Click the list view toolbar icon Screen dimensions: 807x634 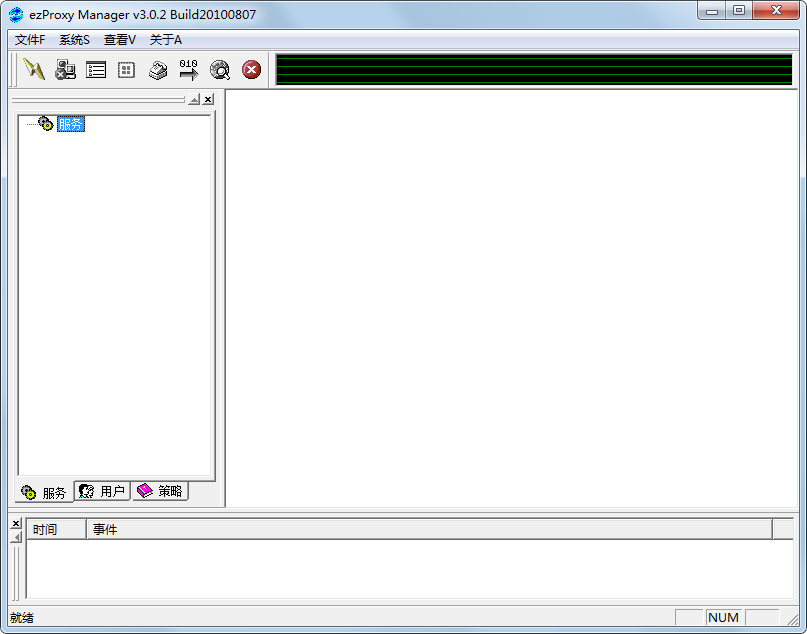[96, 70]
